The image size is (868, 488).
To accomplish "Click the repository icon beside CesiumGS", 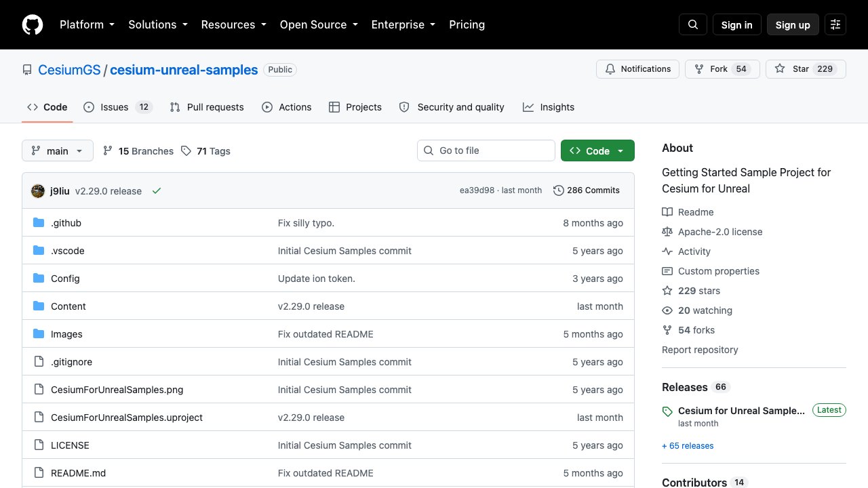I will click(27, 70).
